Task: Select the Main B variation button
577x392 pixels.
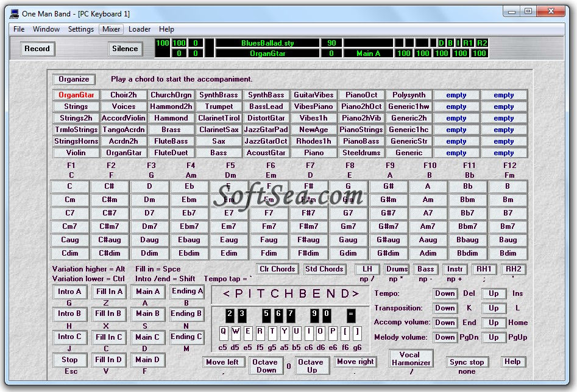Action: (147, 314)
